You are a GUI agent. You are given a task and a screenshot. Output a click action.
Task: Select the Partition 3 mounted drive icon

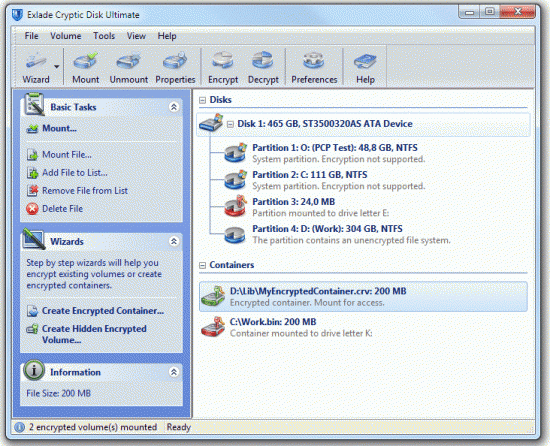(x=235, y=207)
